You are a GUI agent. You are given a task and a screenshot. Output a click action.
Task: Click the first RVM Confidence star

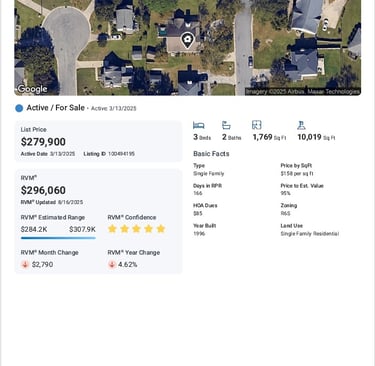(x=112, y=229)
